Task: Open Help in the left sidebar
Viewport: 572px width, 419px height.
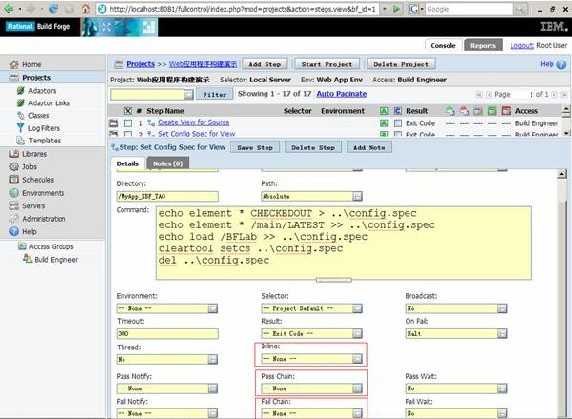Action: (x=29, y=232)
